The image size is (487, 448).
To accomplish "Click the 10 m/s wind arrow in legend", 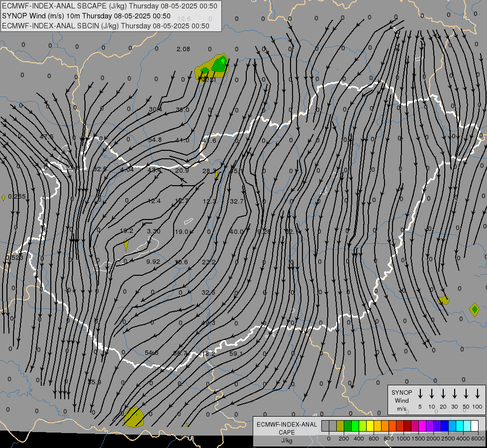I will [431, 394].
